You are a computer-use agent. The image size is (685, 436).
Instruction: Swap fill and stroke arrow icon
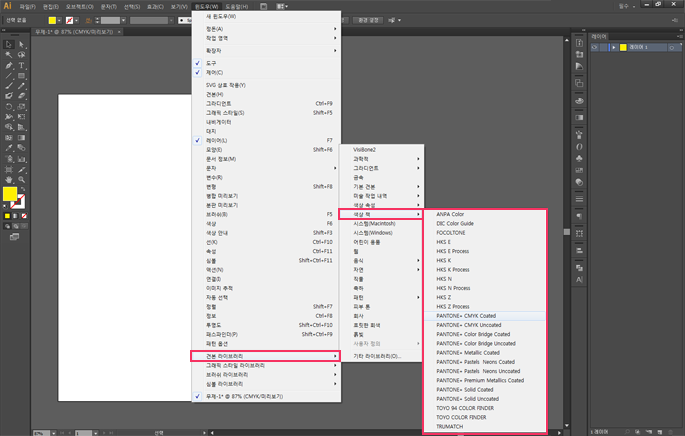coord(23,190)
